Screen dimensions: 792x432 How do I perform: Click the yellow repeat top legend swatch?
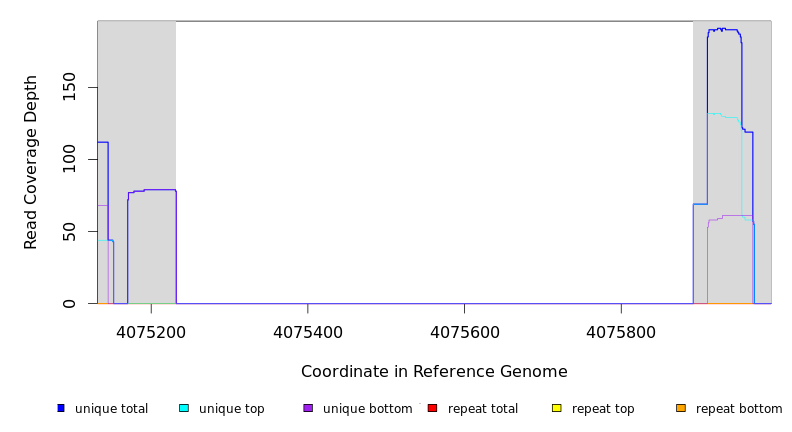pyautogui.click(x=556, y=408)
